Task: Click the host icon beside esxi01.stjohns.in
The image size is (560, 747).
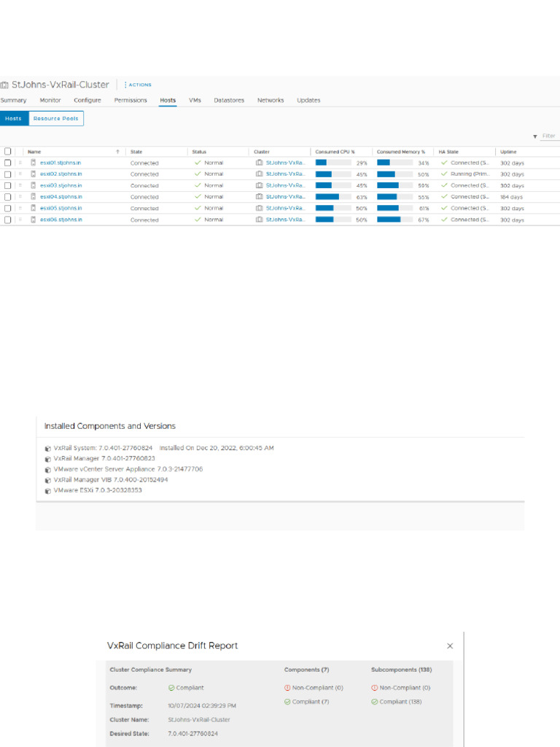Action: point(34,163)
